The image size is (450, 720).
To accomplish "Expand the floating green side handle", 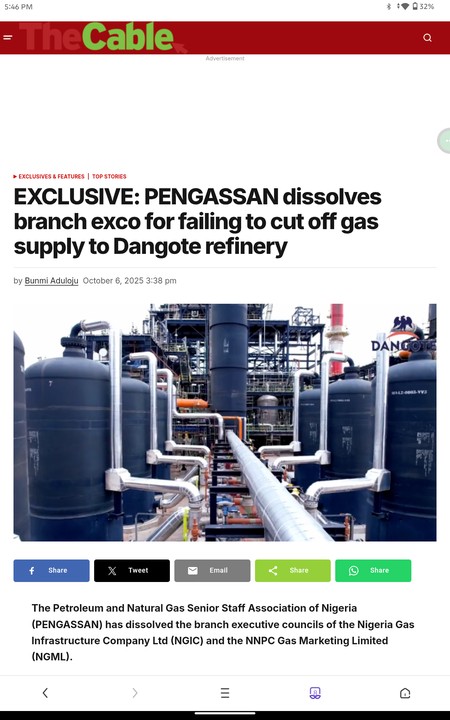I will tap(444, 141).
